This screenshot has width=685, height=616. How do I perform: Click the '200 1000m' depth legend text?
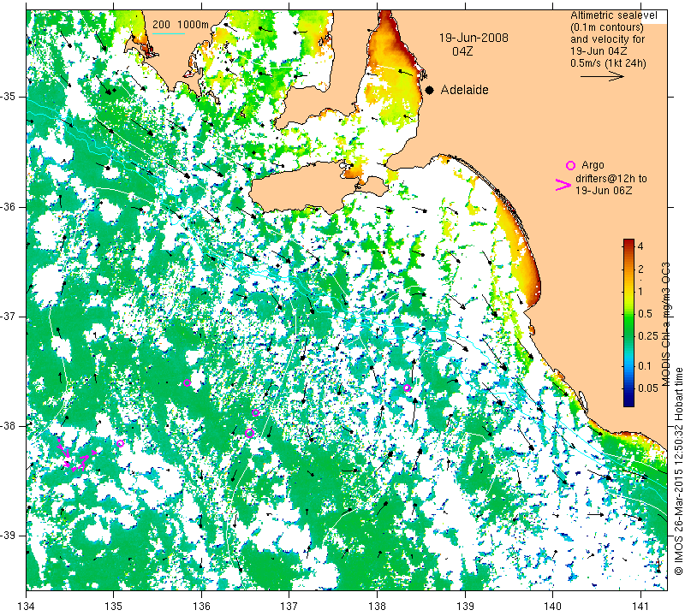coord(181,25)
